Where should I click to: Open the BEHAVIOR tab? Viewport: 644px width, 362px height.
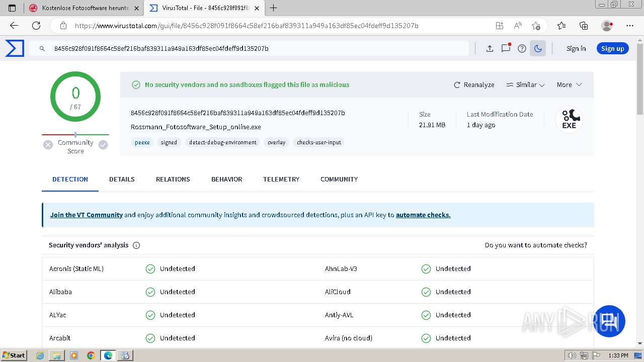[226, 179]
